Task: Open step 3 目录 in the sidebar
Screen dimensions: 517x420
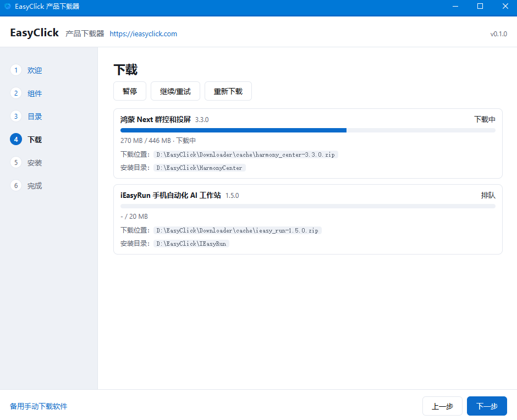Action: (26, 117)
